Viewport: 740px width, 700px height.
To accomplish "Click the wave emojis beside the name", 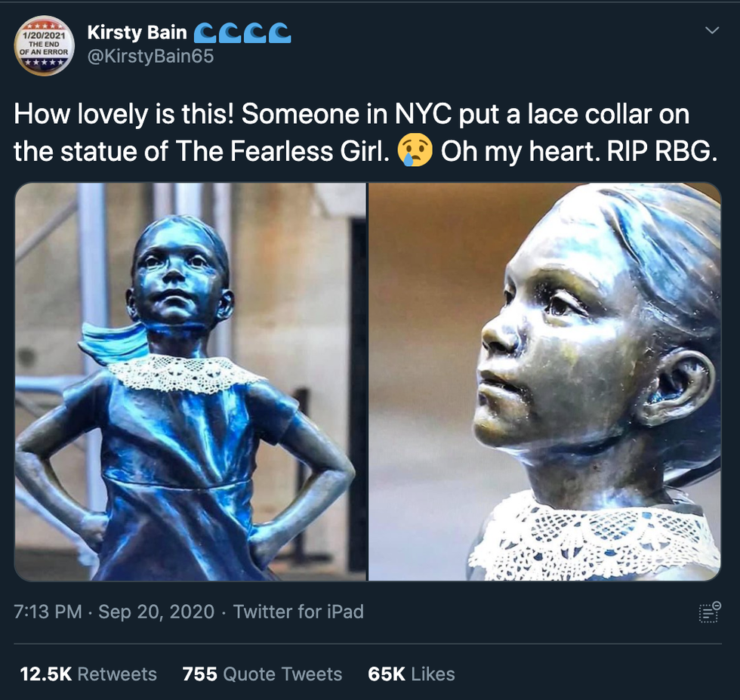I will [242, 33].
